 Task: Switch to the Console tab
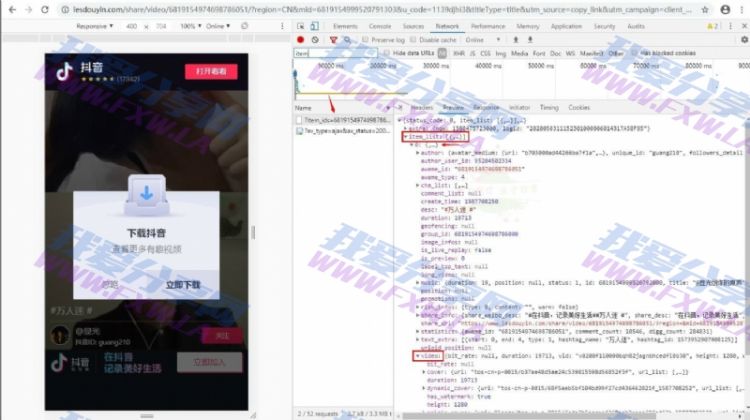coord(380,26)
